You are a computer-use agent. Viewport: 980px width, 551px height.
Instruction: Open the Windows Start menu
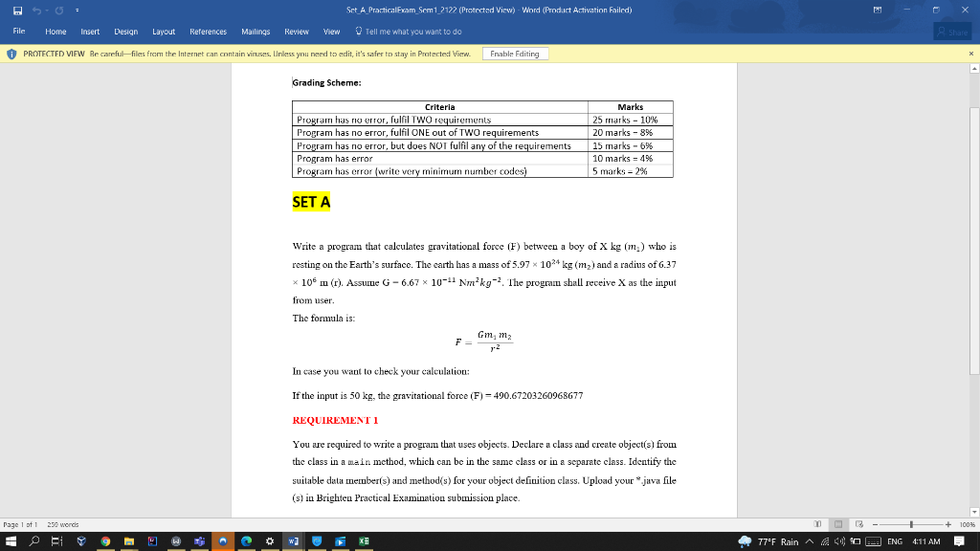point(11,541)
